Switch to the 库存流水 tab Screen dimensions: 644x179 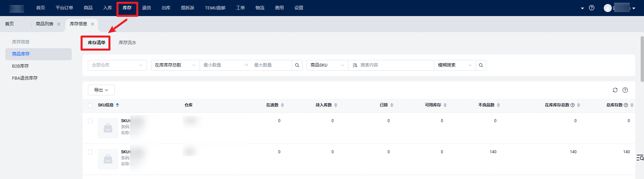(x=127, y=42)
